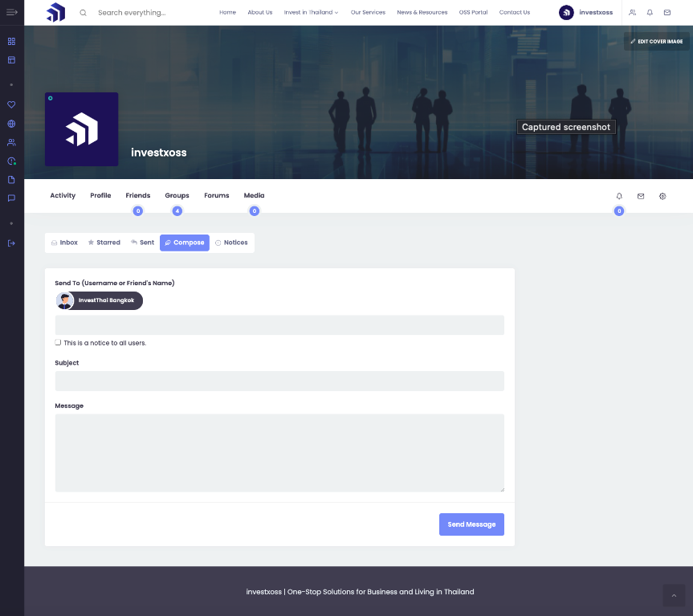Click the search magnifier icon
Screen dimensions: 693x616
pyautogui.click(x=83, y=13)
